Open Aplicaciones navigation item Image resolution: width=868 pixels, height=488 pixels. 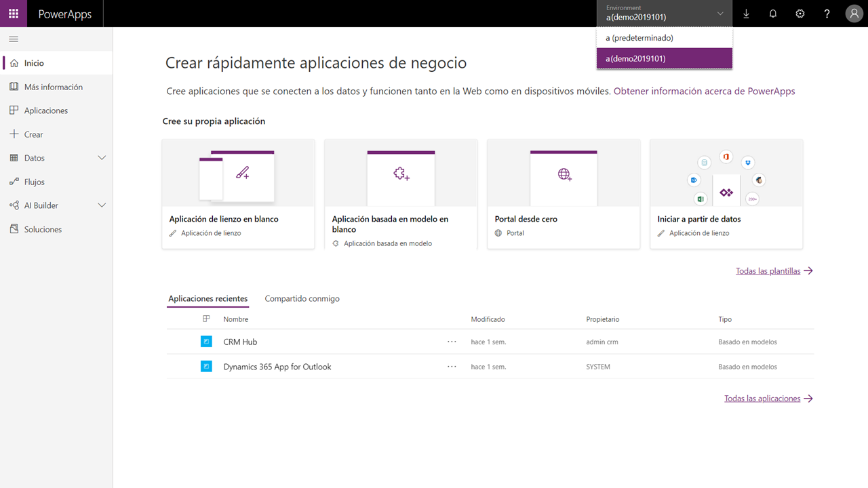pyautogui.click(x=56, y=110)
